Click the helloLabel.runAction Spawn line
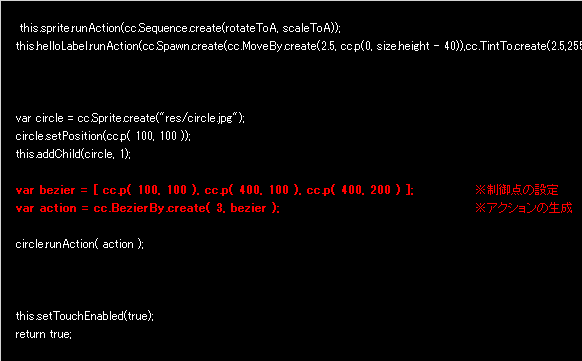The height and width of the screenshot is (361, 582). pyautogui.click(x=299, y=46)
